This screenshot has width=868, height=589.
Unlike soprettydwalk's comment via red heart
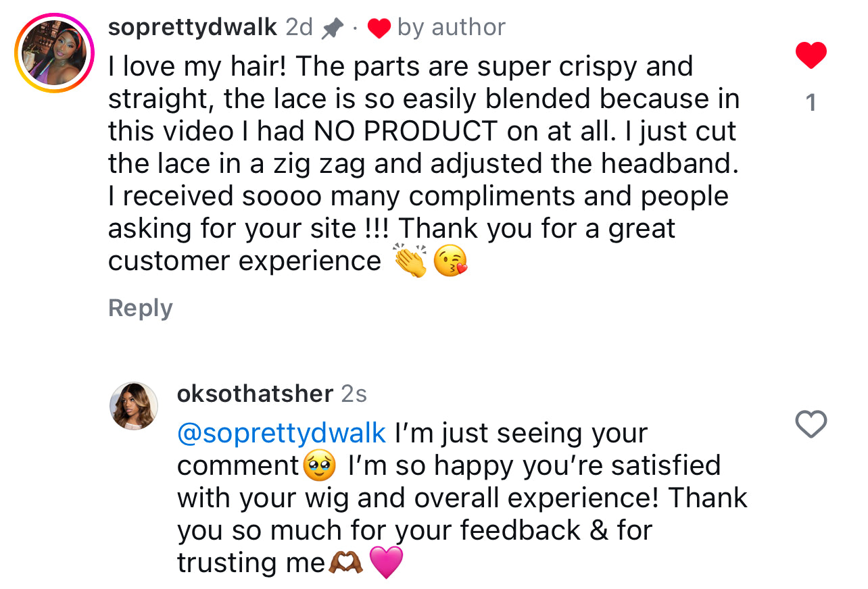[811, 55]
